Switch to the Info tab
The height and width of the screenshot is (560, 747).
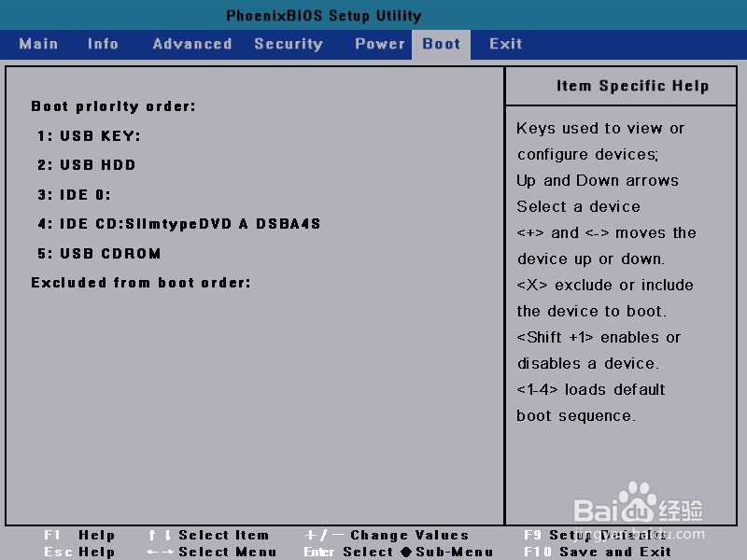click(103, 44)
